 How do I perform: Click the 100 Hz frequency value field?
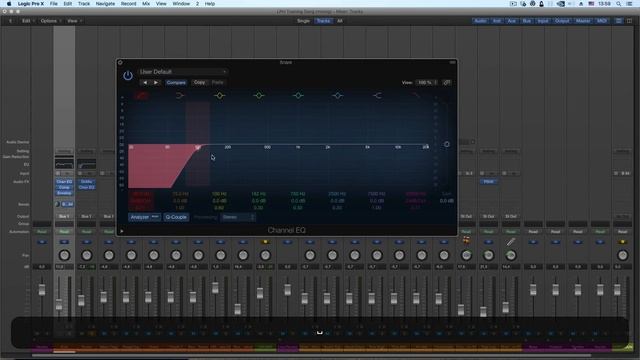point(219,194)
